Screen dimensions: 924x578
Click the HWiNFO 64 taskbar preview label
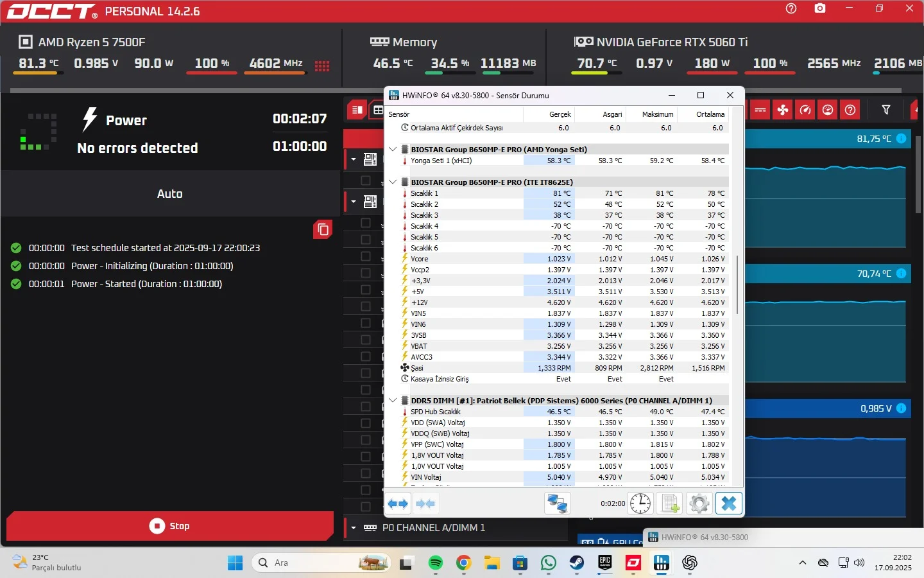[705, 538]
